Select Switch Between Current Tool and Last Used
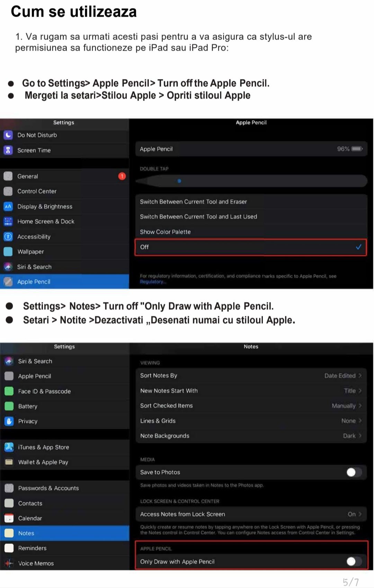This screenshot has width=374, height=588. pyautogui.click(x=251, y=217)
